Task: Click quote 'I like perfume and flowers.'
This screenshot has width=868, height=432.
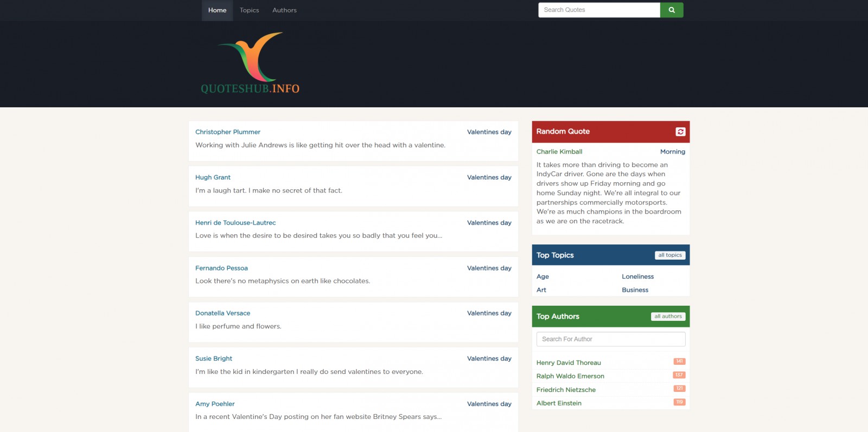Action: tap(238, 326)
